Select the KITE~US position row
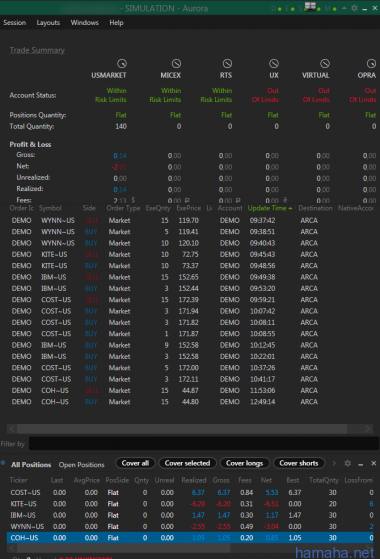Image resolution: width=380 pixels, height=559 pixels. click(x=190, y=504)
